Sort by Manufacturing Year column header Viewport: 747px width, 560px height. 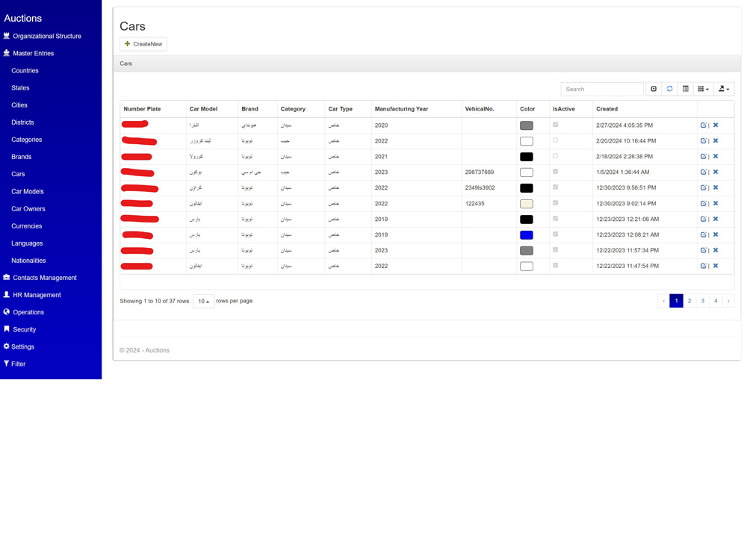click(402, 109)
